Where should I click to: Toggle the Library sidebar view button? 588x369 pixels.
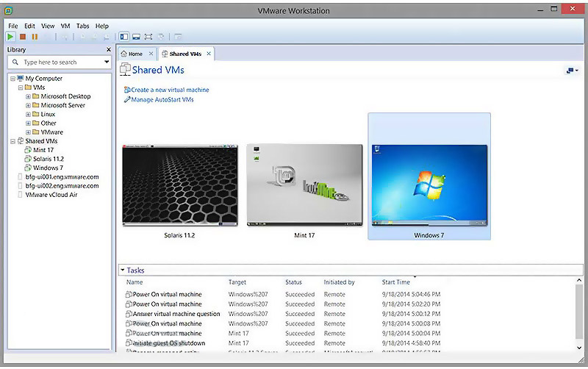(123, 37)
